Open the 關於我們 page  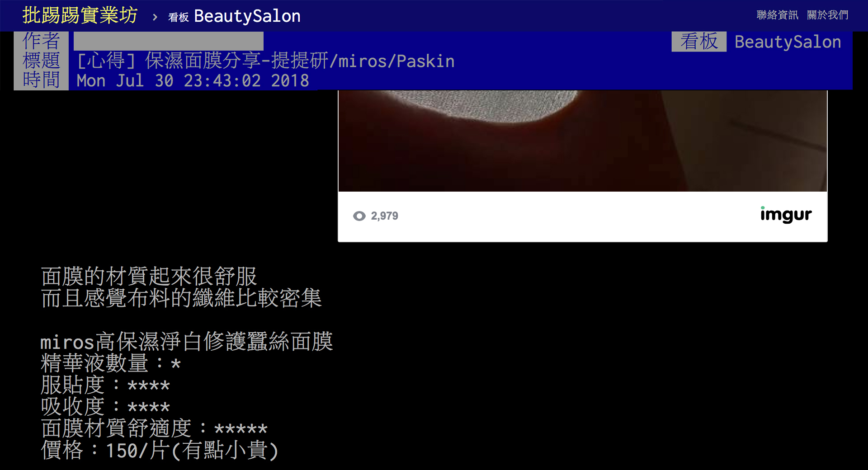click(827, 15)
